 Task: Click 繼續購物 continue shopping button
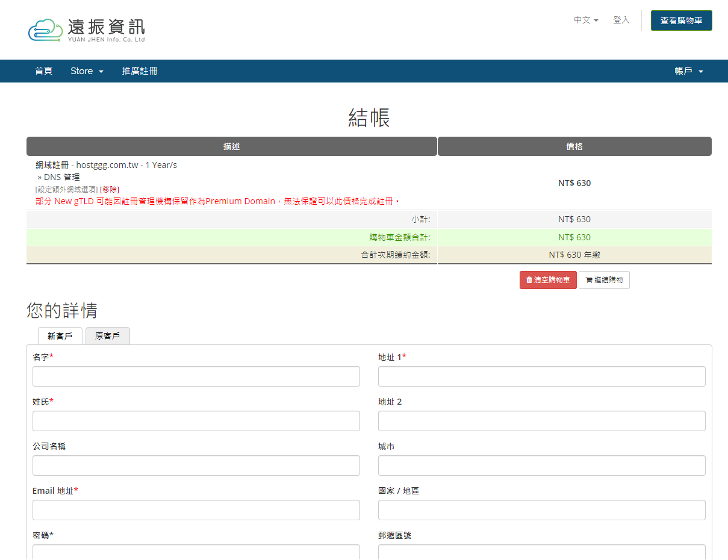pyautogui.click(x=604, y=280)
